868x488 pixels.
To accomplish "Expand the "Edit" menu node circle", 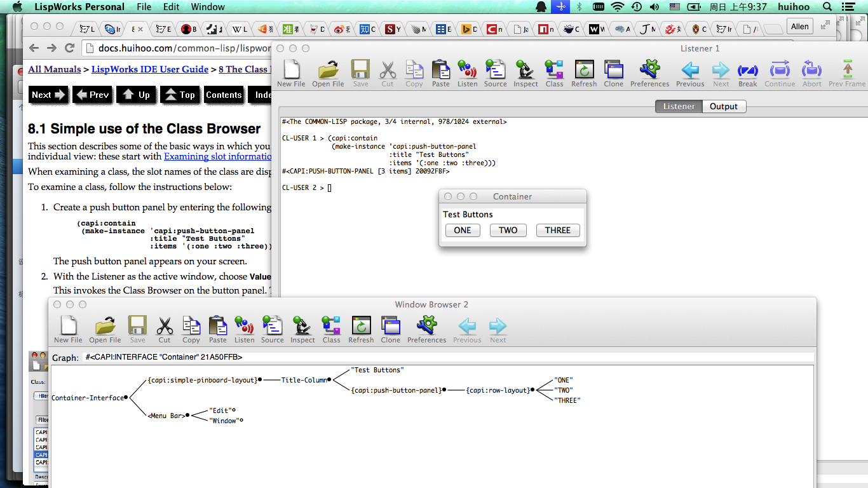I will 234,410.
